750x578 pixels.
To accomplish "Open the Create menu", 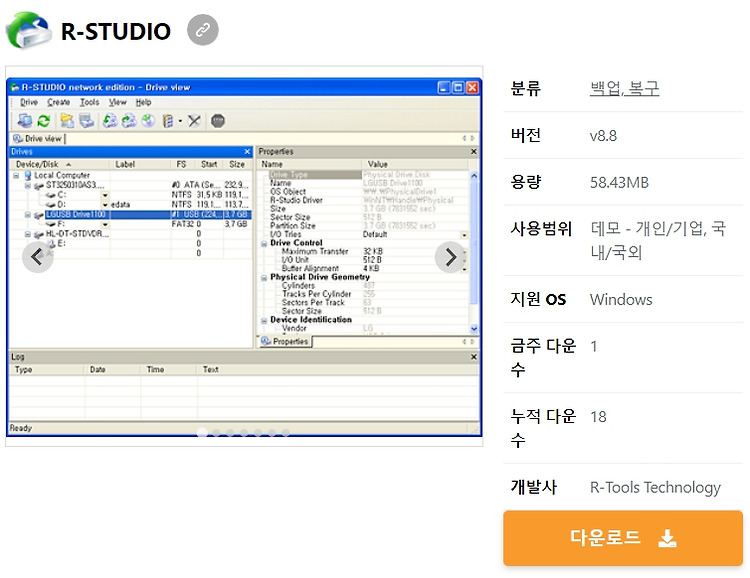I will (x=58, y=102).
